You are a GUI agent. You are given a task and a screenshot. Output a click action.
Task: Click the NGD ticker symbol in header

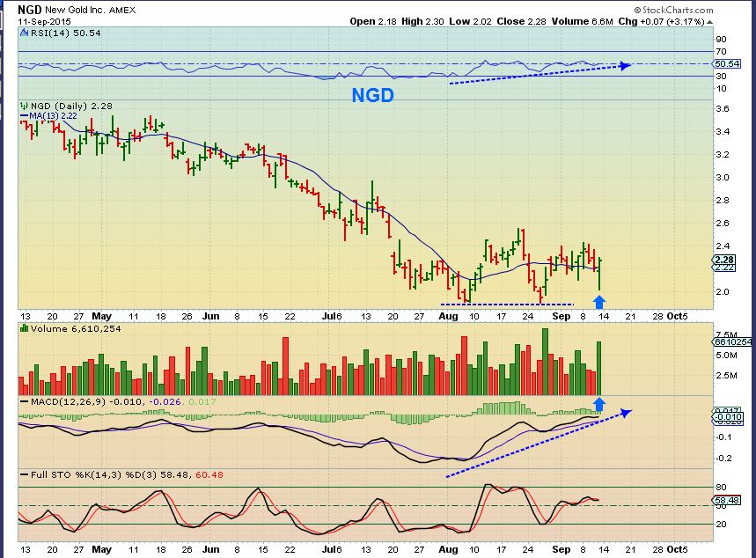click(30, 10)
